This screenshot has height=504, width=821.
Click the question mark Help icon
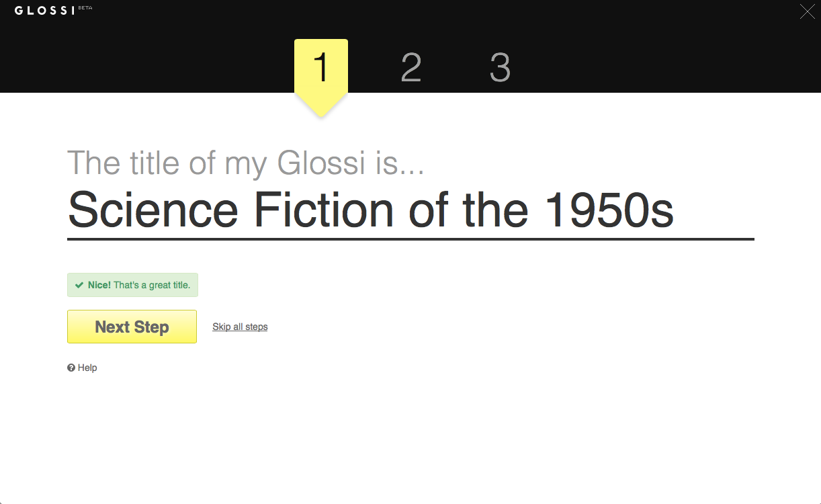[71, 368]
